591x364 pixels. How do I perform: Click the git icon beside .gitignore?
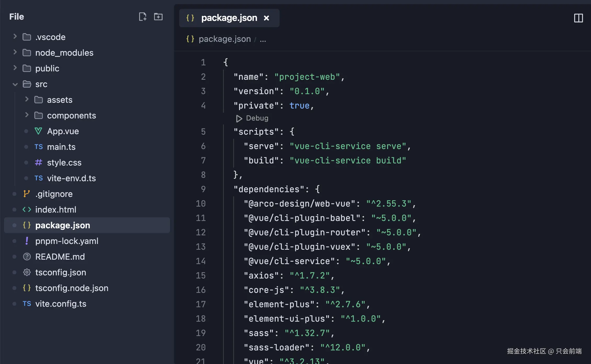click(27, 194)
